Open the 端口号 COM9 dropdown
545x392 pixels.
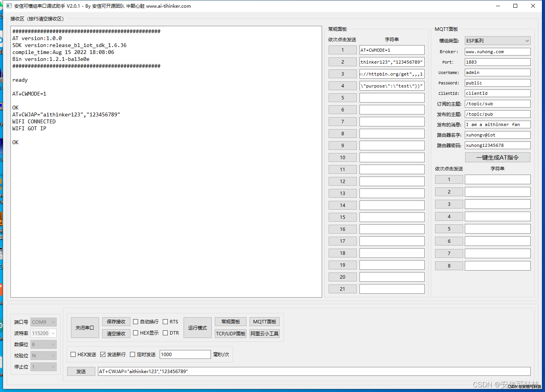coord(44,322)
